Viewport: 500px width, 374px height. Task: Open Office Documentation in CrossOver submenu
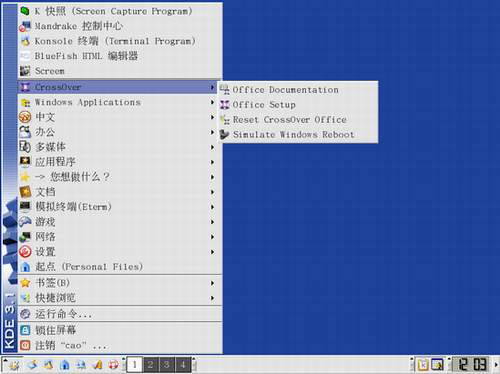pos(298,90)
